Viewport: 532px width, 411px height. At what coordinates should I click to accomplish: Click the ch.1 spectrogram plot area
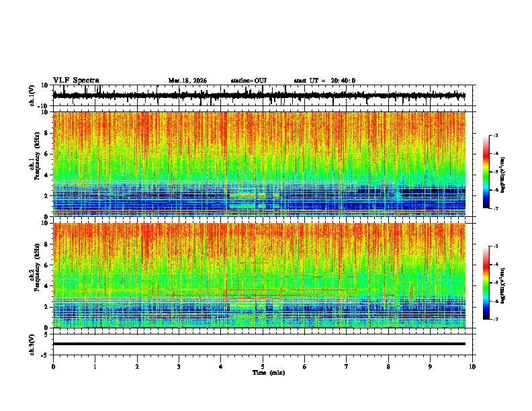[259, 164]
